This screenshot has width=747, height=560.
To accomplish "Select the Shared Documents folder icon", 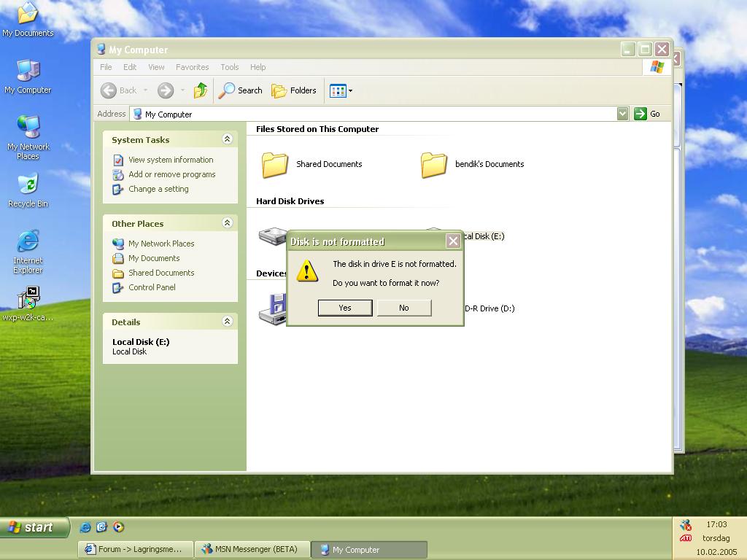I will [x=274, y=165].
